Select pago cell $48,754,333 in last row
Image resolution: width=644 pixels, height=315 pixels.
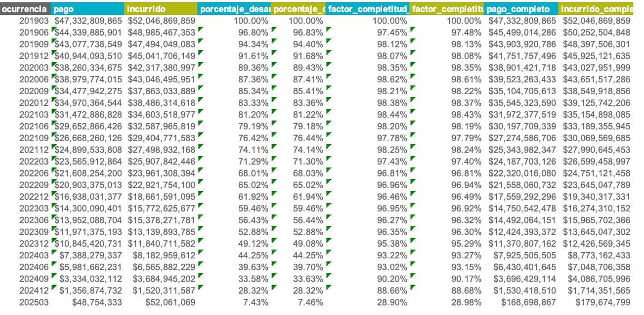click(x=95, y=302)
